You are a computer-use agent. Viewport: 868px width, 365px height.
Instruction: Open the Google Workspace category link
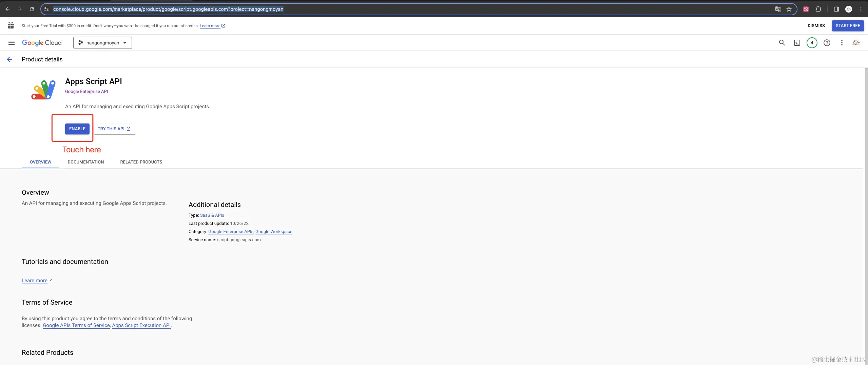[274, 232]
